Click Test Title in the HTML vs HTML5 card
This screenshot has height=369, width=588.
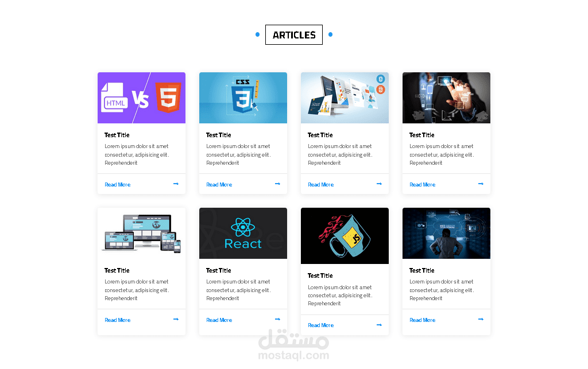point(117,135)
